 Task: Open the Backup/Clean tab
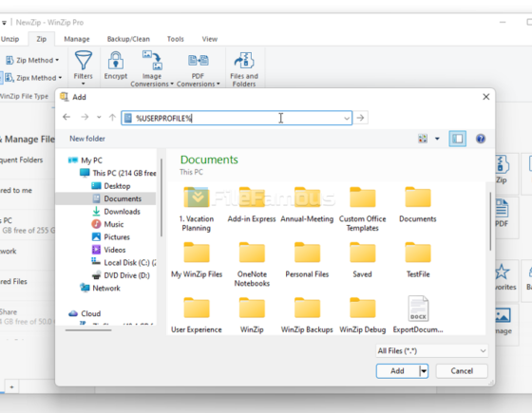[x=128, y=39]
